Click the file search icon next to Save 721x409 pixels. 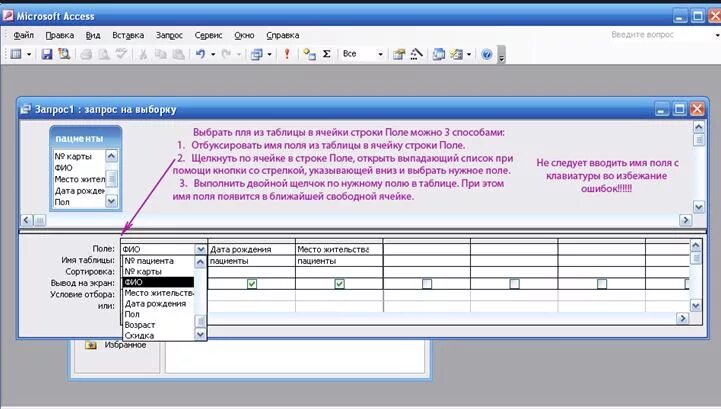[x=64, y=54]
